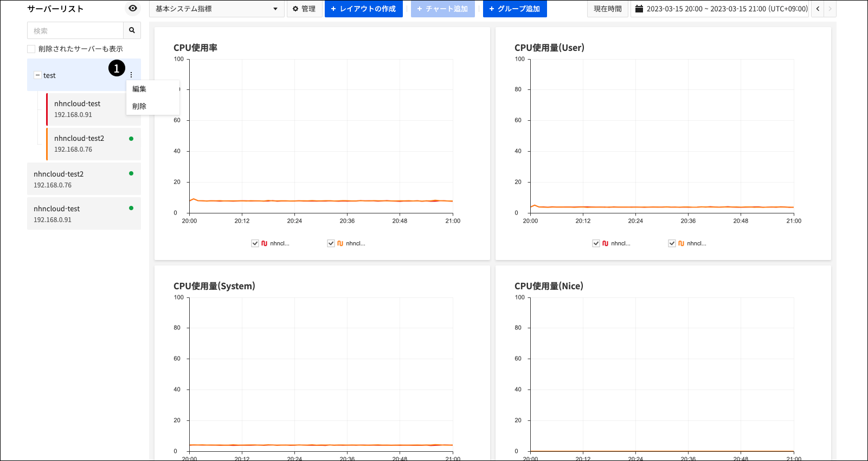Toggle the eye icon beside サーバーリスト
Image resolution: width=868 pixels, height=461 pixels.
133,9
